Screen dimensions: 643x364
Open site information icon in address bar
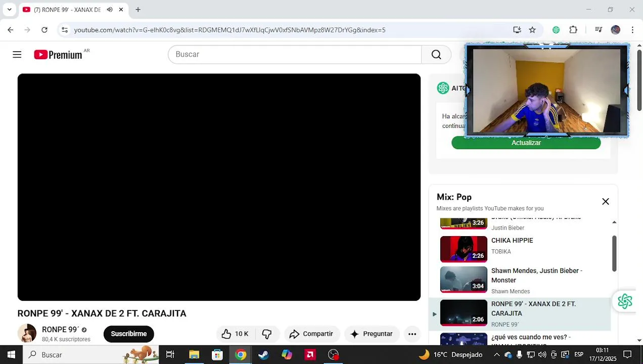65,30
